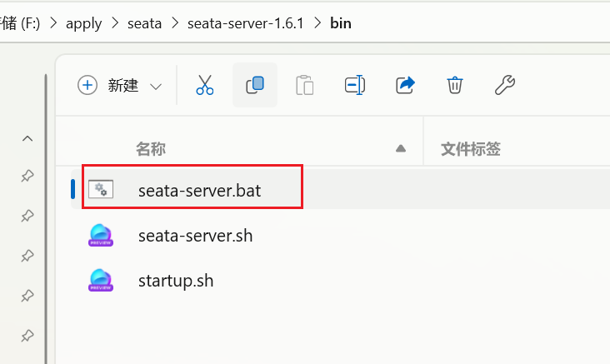Select the seata-server.sh file name
Screen dimensions: 610x364
(x=195, y=236)
